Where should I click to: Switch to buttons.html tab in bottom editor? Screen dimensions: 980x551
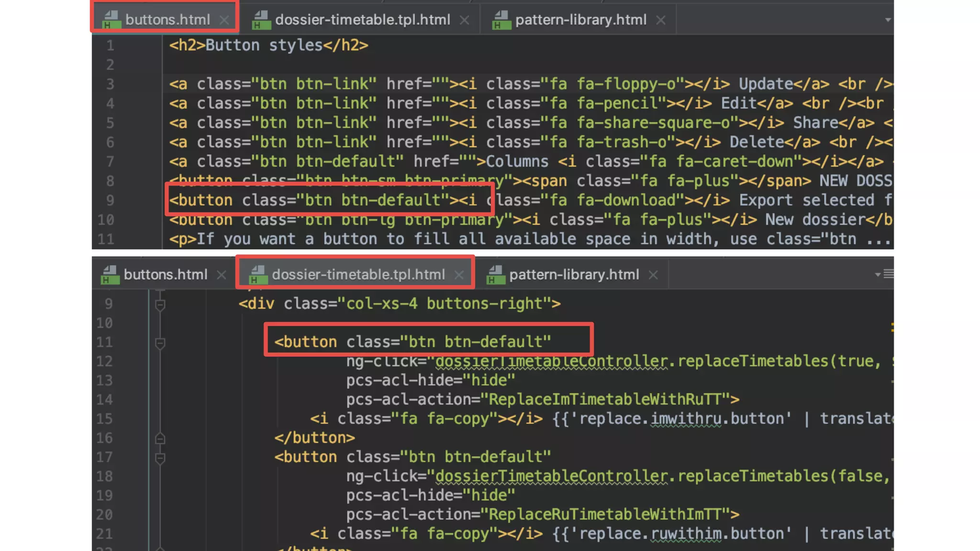click(165, 275)
